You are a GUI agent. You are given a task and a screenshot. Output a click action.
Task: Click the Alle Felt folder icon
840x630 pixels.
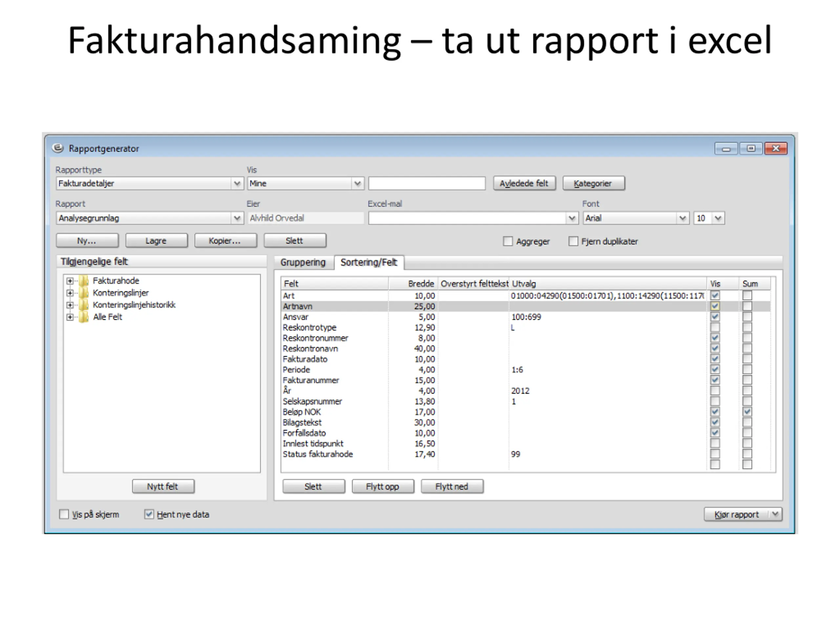tap(84, 317)
